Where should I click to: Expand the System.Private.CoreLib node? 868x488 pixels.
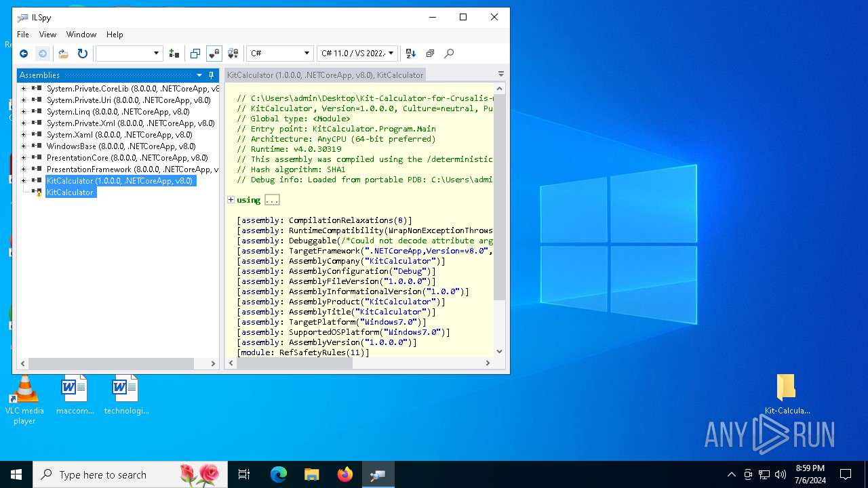click(x=24, y=89)
